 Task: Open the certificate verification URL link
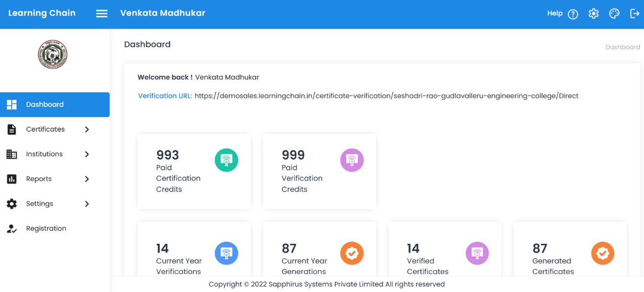(x=386, y=96)
